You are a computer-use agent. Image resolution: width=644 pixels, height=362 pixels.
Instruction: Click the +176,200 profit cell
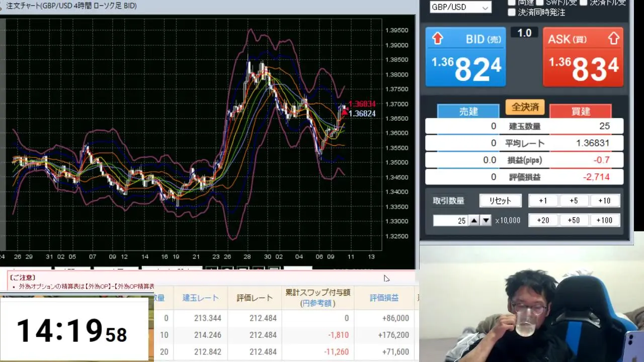(x=393, y=335)
